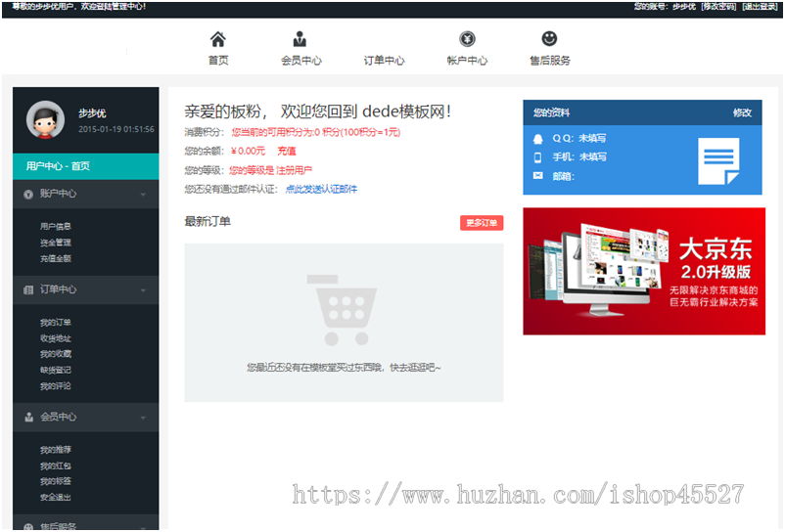
Task: Click the empty shopping cart icon
Action: pos(343,310)
